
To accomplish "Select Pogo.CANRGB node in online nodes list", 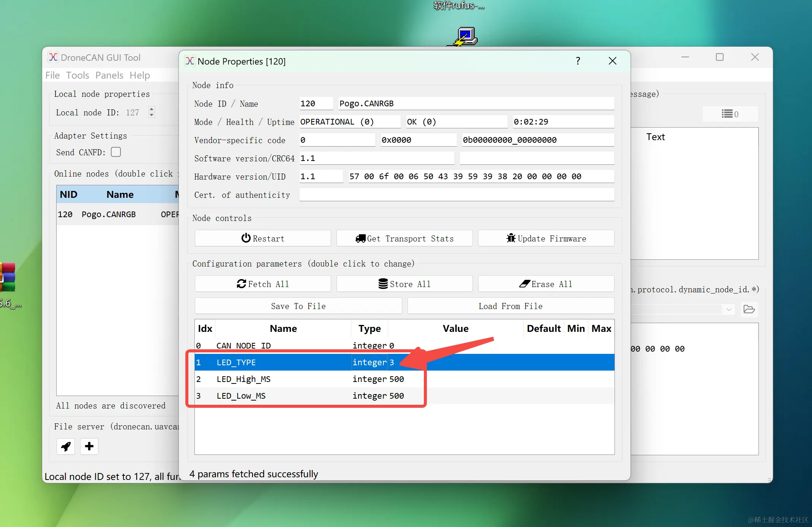I will click(108, 215).
